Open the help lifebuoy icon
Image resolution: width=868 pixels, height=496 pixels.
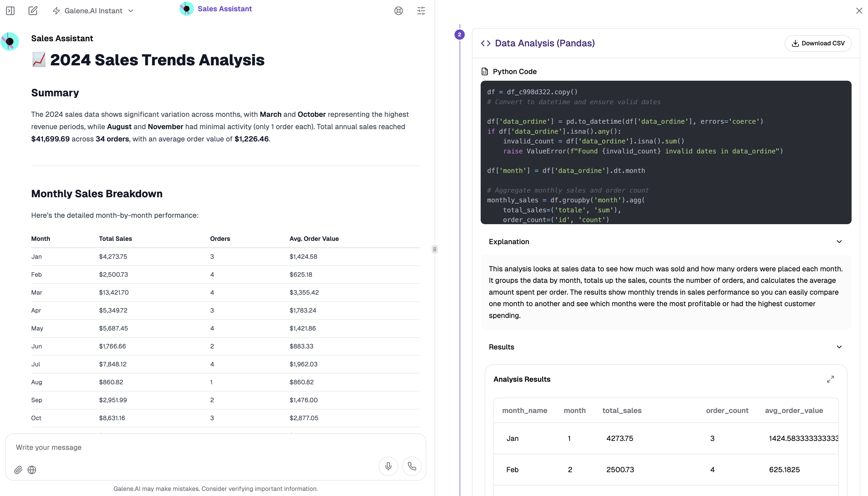[398, 11]
